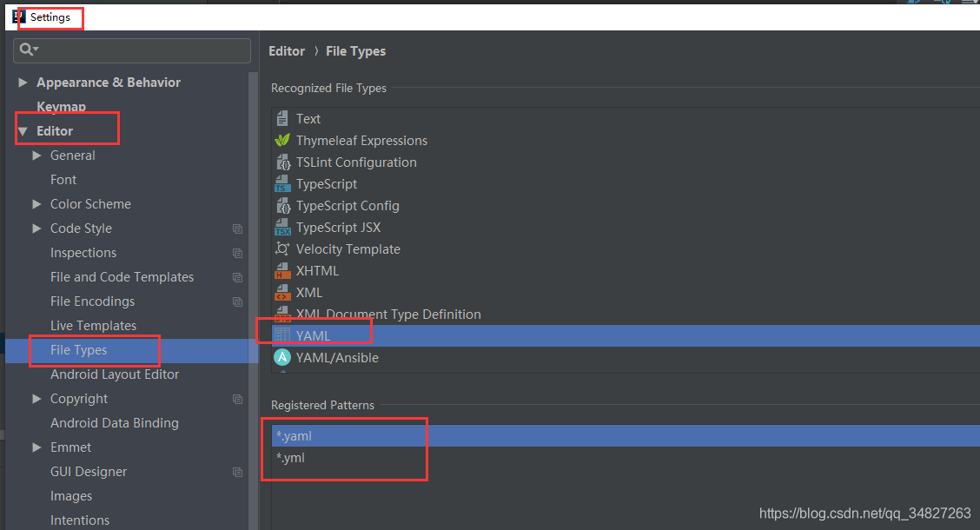Click the TypeScript JSX file icon
Image resolution: width=980 pixels, height=530 pixels.
(x=282, y=228)
